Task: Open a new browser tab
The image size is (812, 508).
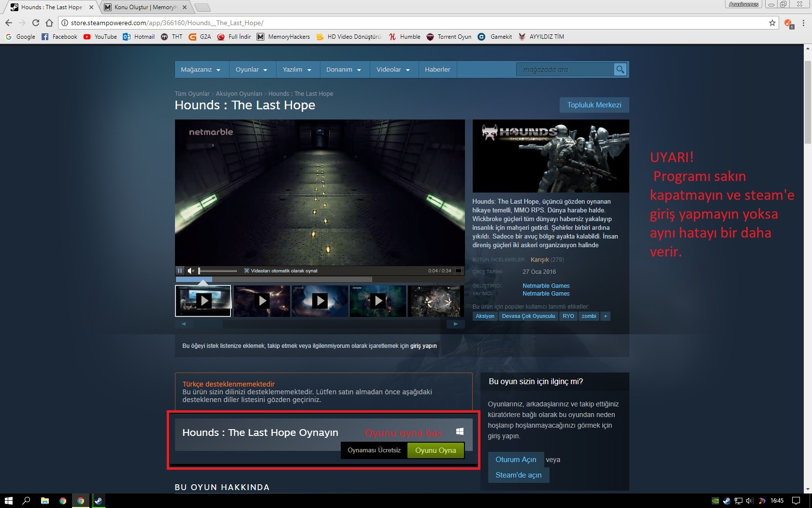Action: [202, 7]
